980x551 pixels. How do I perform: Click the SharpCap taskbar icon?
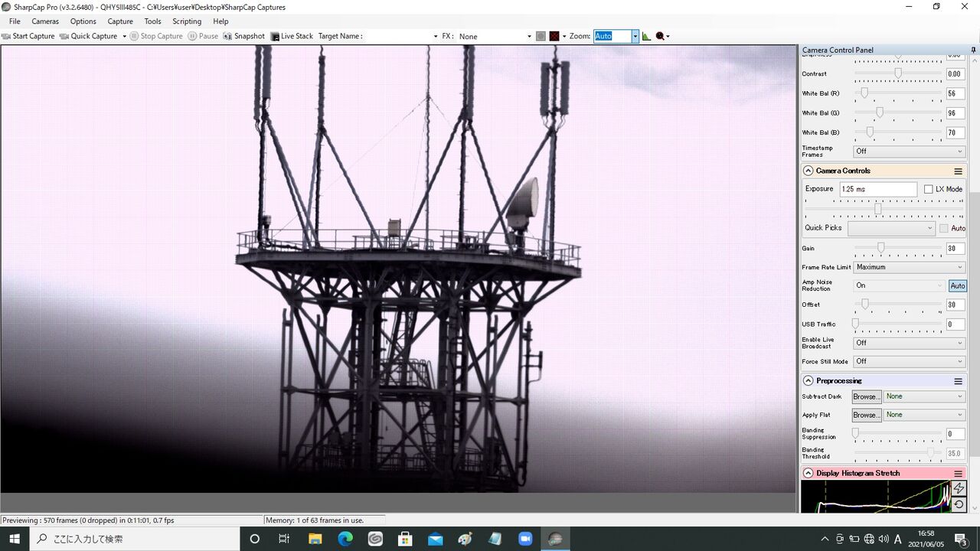556,539
